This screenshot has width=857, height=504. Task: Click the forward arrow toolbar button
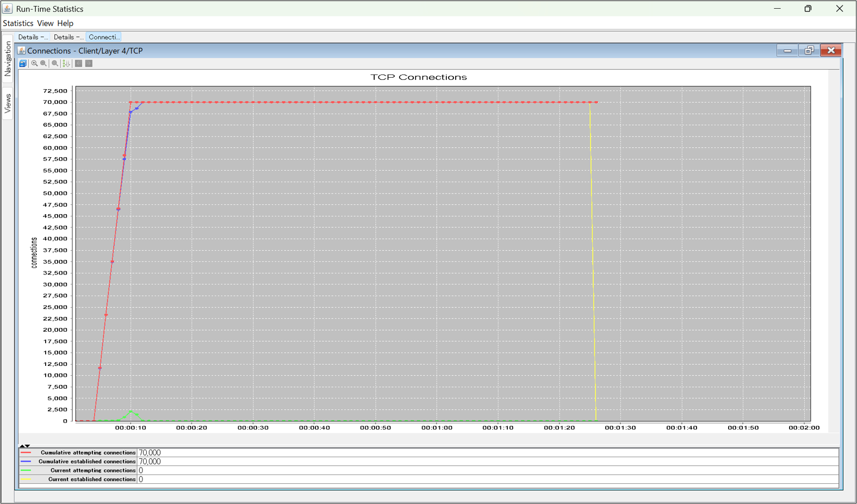pyautogui.click(x=89, y=64)
